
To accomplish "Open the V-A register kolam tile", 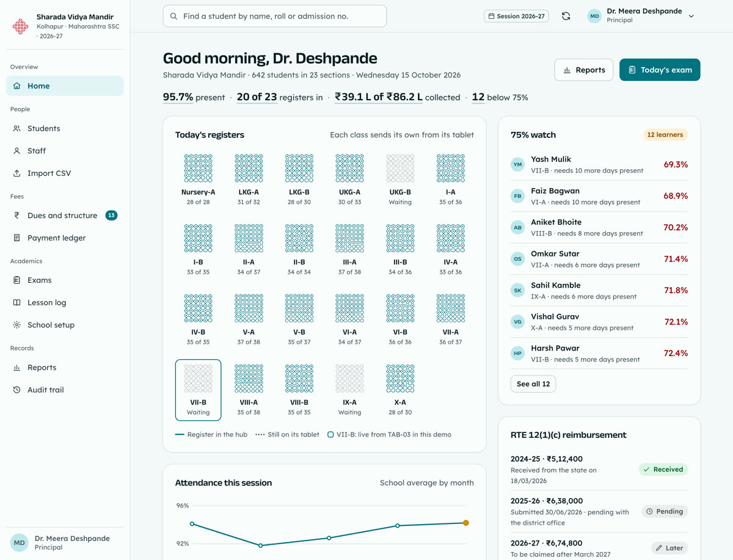I will coord(249,320).
